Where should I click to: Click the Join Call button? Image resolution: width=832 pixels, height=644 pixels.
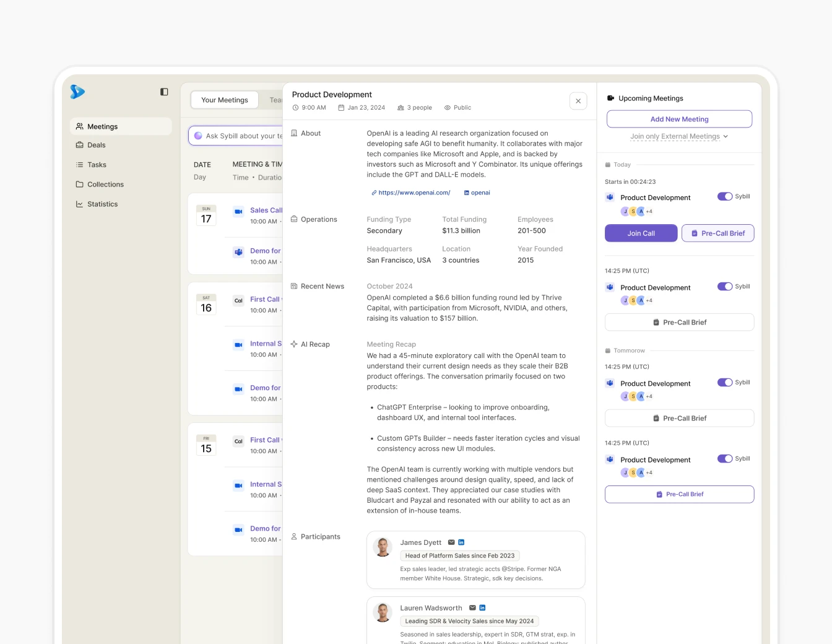coord(641,233)
